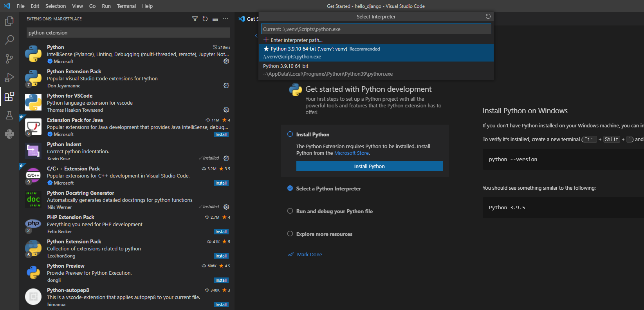The image size is (644, 310).
Task: Click the blue Install Python button
Action: click(x=370, y=166)
